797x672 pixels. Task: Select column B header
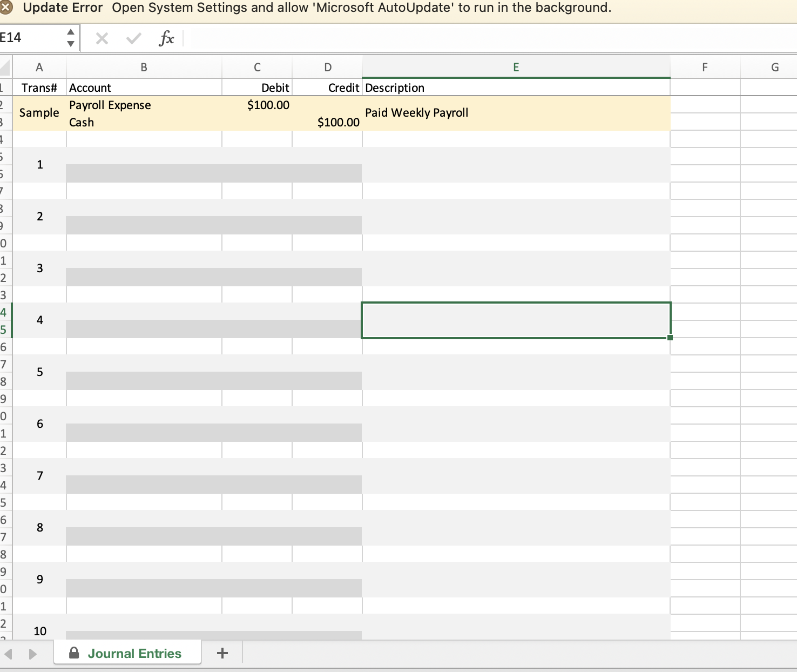[144, 68]
